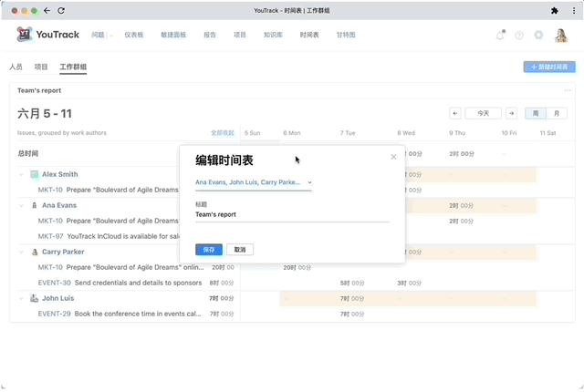
Task: Edit the 标题 field Team's report
Action: [292, 214]
